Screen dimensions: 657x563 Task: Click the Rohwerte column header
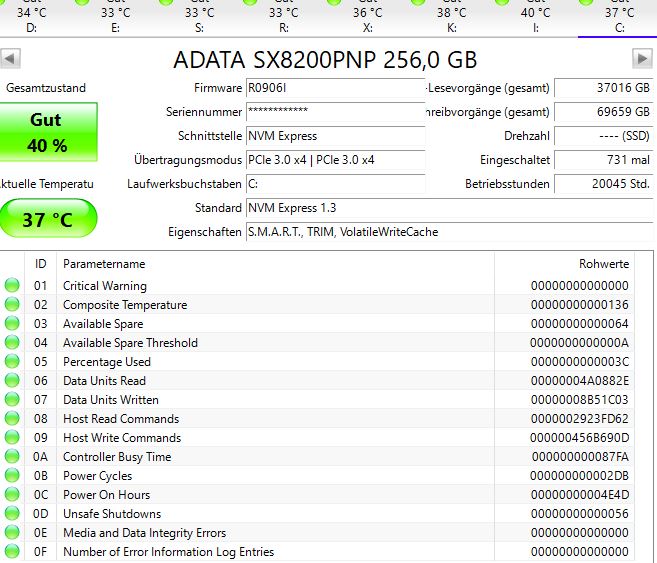[x=564, y=264]
